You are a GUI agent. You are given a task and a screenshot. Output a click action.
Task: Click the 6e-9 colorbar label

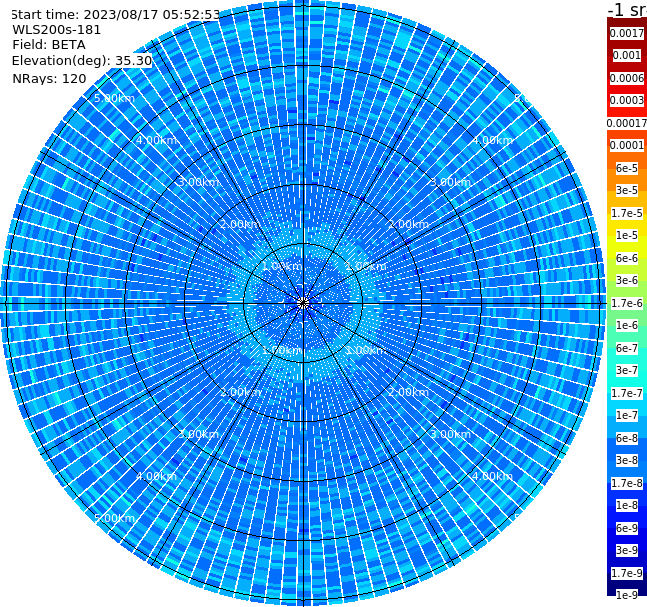627,528
